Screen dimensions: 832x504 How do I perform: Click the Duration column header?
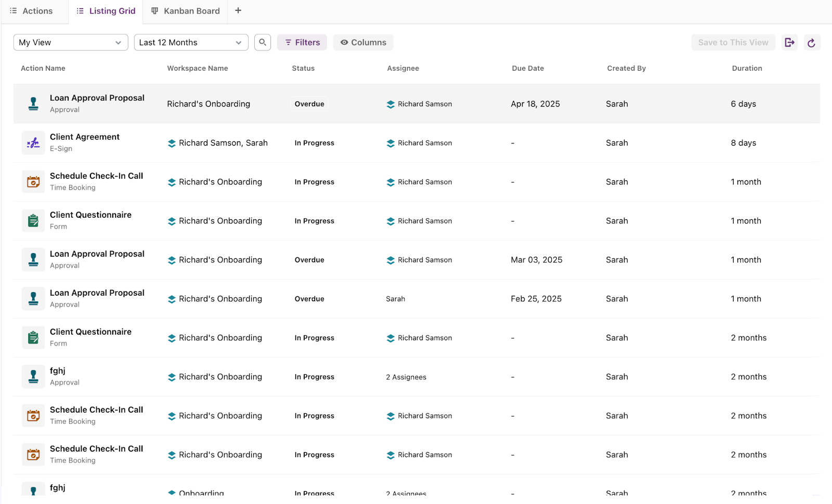point(747,68)
